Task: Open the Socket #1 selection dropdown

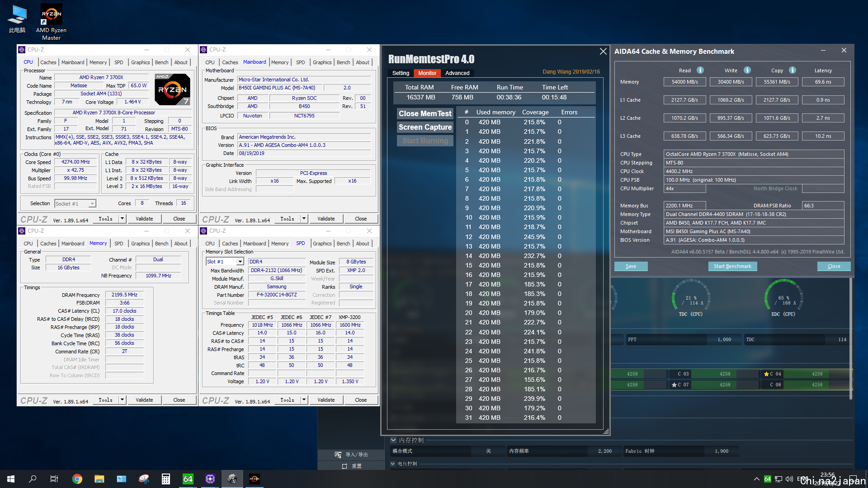Action: coord(92,204)
